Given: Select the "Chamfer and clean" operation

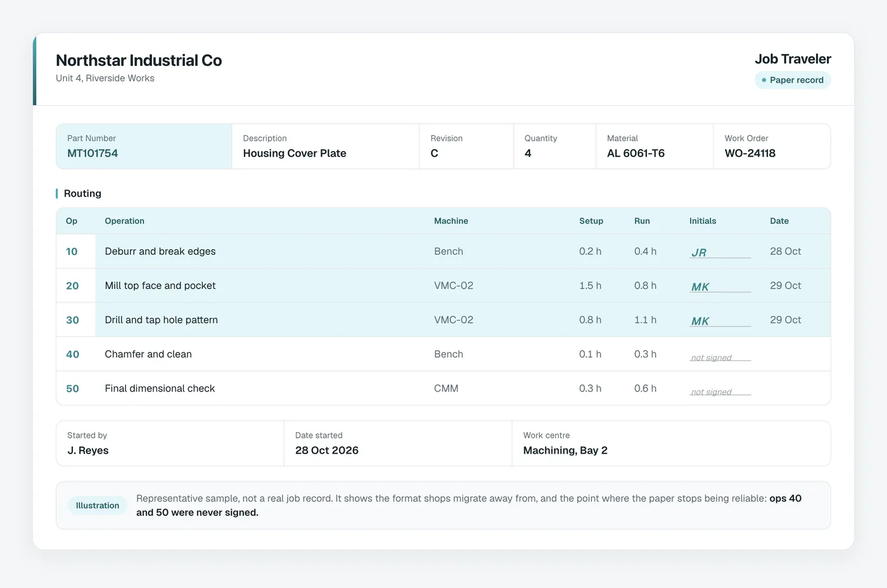Looking at the screenshot, I should (148, 354).
